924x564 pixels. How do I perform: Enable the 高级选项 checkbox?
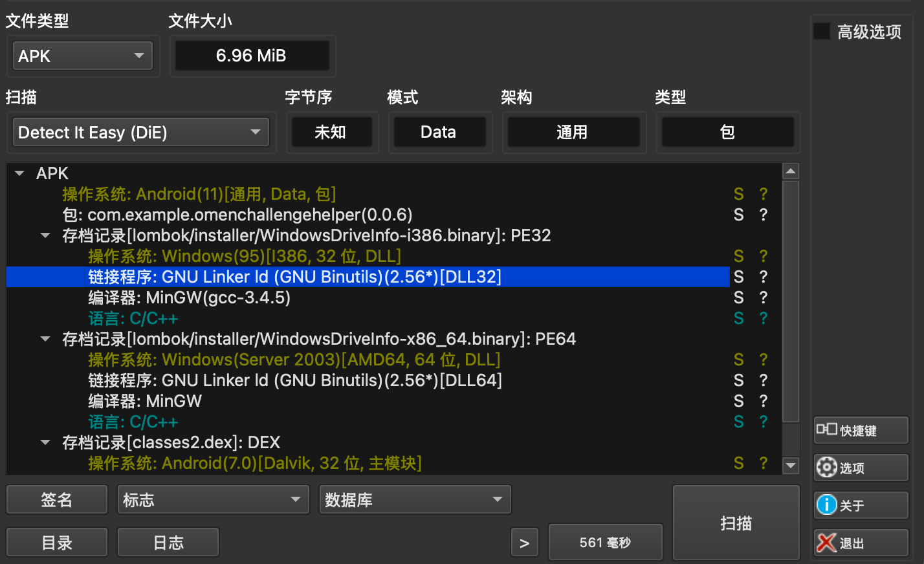click(x=822, y=31)
